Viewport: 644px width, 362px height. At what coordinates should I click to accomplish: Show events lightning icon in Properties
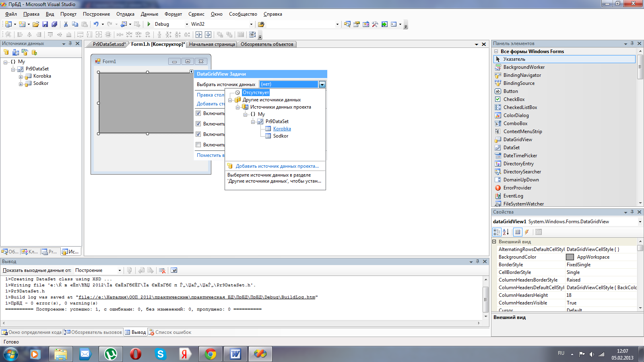pyautogui.click(x=527, y=232)
